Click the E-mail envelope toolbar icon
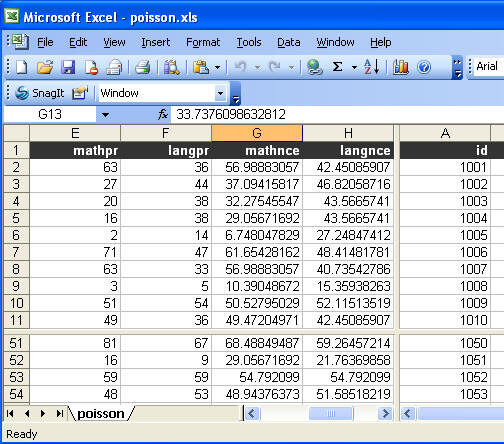Viewport: 504px width, 444px height. click(x=114, y=67)
